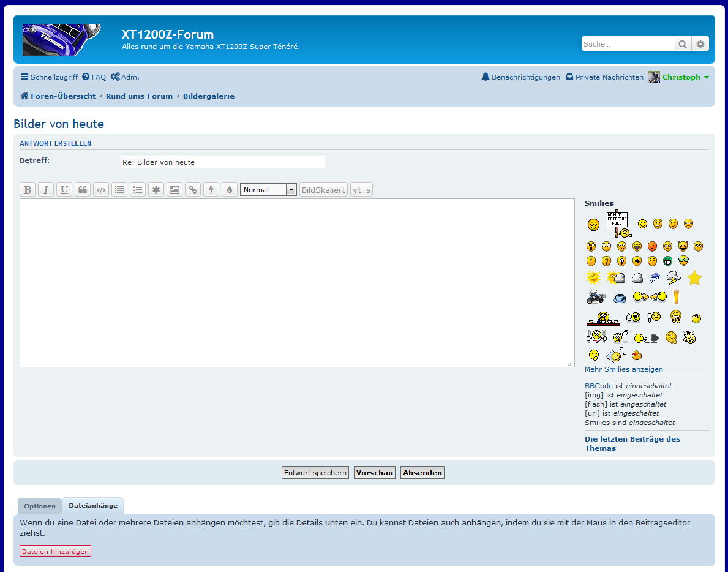The width and height of the screenshot is (728, 572).
Task: Select the Dateianhänge tab
Action: point(93,506)
